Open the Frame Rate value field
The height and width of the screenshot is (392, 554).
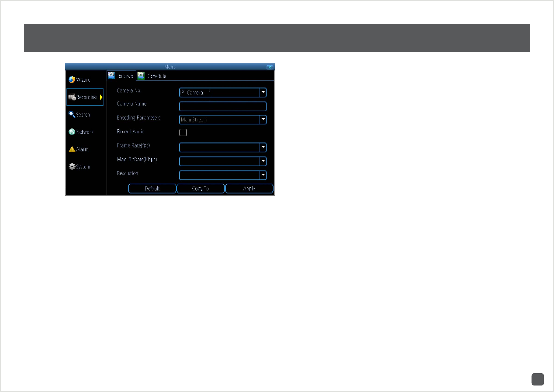coord(223,147)
